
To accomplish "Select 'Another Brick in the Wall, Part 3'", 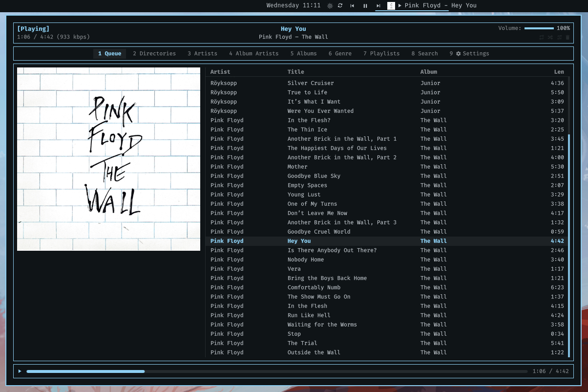I will (387, 222).
